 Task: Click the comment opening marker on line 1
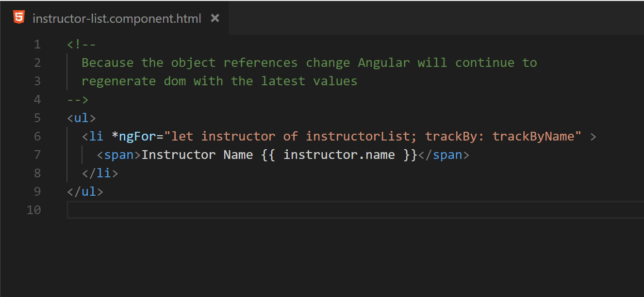coord(82,45)
